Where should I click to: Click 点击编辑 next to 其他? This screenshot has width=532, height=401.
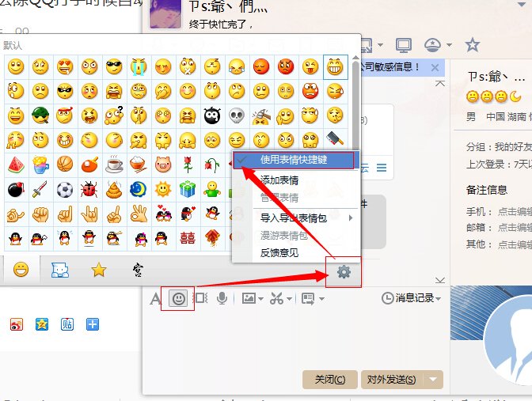pyautogui.click(x=515, y=244)
